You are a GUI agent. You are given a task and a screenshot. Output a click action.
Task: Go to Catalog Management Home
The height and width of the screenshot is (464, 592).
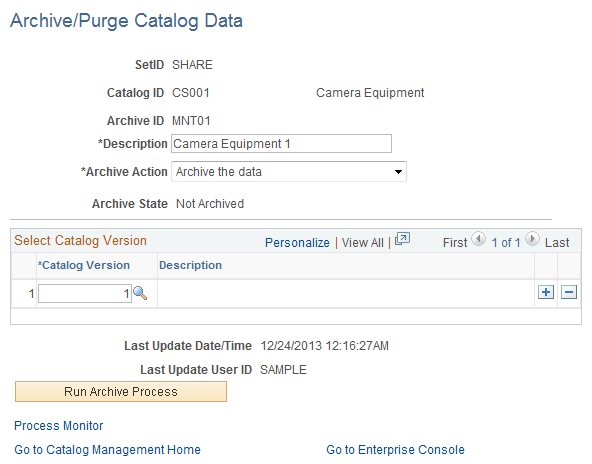(107, 450)
